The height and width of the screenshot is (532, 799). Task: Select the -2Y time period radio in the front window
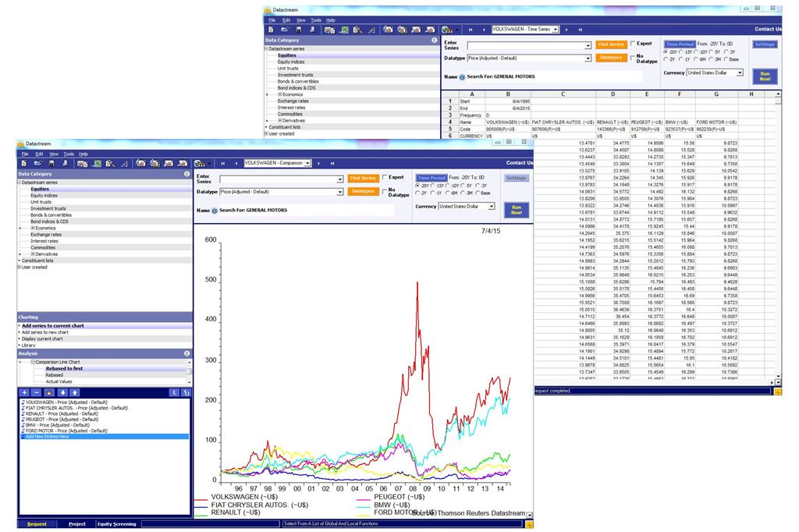pyautogui.click(x=418, y=191)
